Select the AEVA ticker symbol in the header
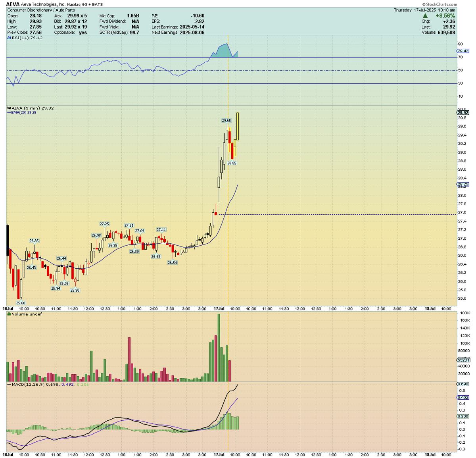Viewport: 476px width, 458px height. 13,4
